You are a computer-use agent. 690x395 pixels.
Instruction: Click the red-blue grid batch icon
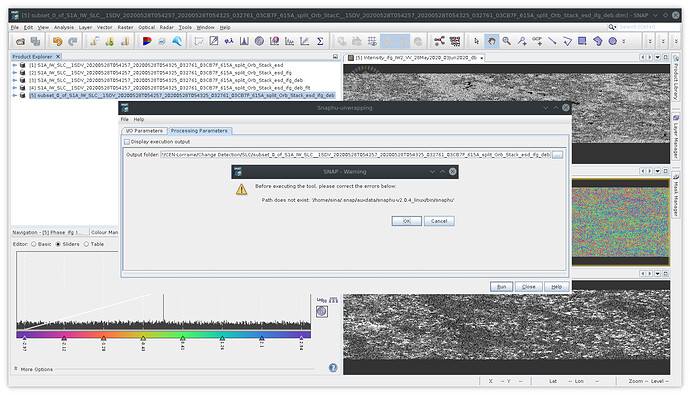coord(455,41)
